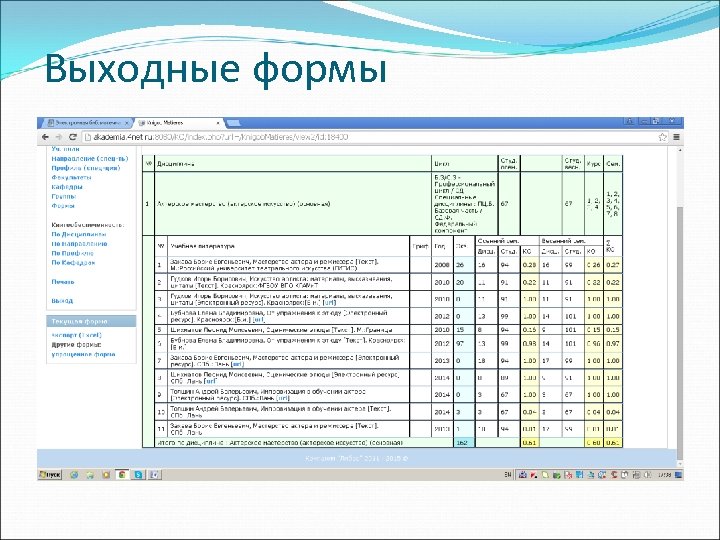Click total quantity cell 162
The width and height of the screenshot is (720, 540).
[x=463, y=443]
